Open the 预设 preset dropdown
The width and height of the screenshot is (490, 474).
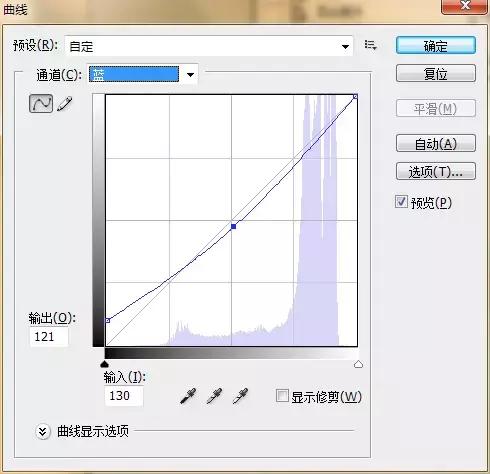coord(209,46)
